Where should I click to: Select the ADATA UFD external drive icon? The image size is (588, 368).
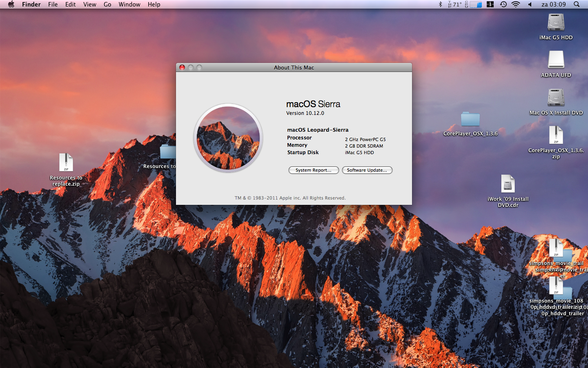tap(556, 60)
